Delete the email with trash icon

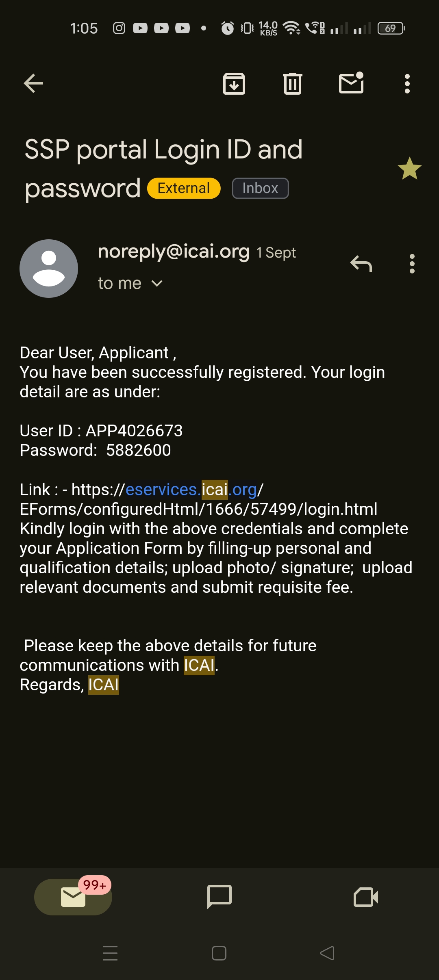click(292, 84)
